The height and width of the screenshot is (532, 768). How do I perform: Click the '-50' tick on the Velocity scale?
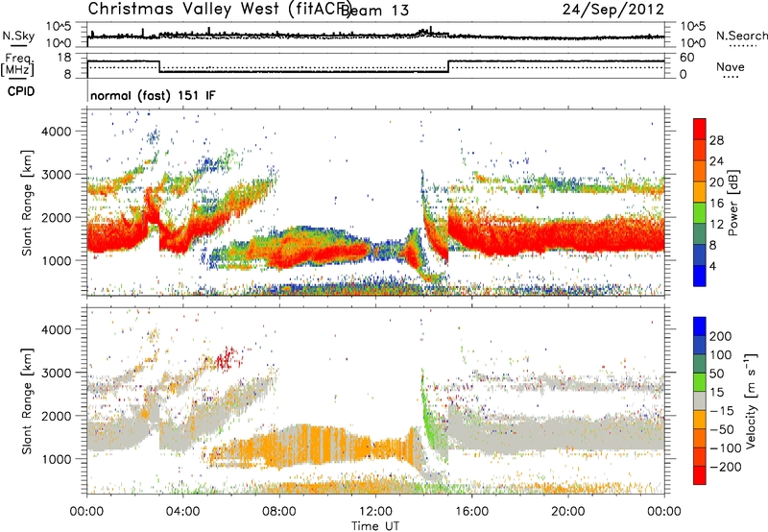pos(721,429)
